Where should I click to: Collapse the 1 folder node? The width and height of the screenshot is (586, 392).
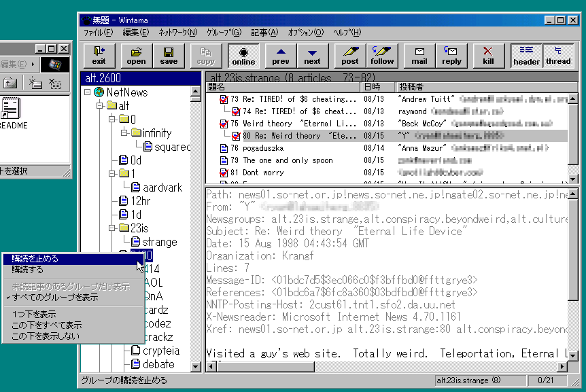(x=112, y=174)
